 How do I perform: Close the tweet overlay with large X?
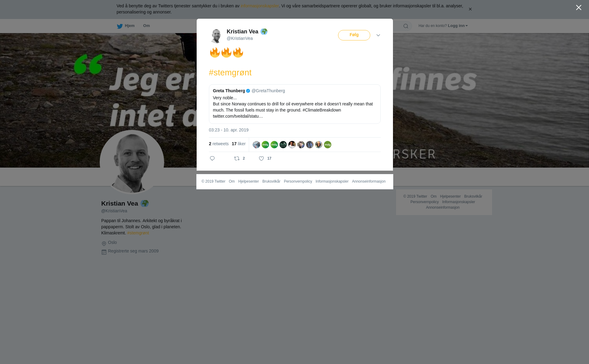pyautogui.click(x=579, y=8)
